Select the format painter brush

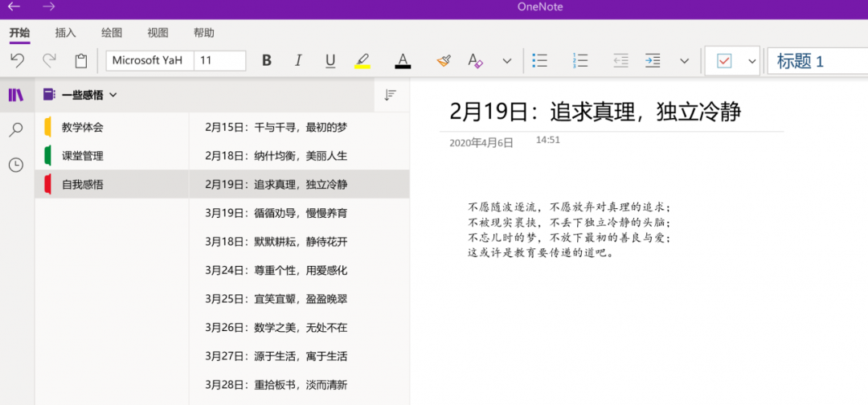click(x=444, y=60)
